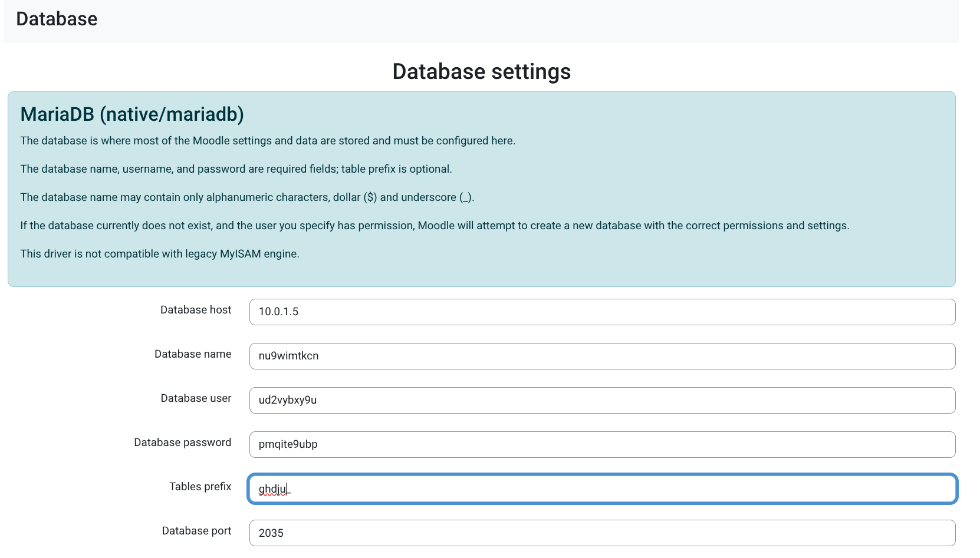The image size is (980, 558).
Task: Click the "Database host" label
Action: (196, 310)
